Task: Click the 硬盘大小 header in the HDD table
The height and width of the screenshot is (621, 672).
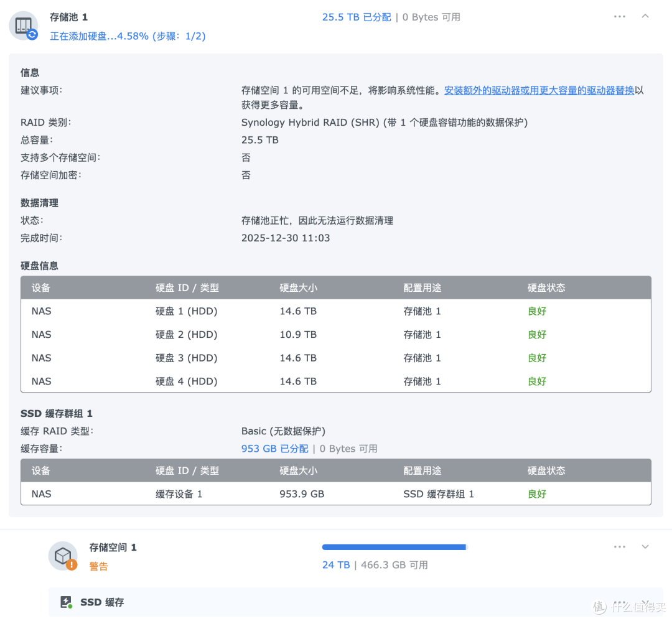Action: pyautogui.click(x=298, y=287)
